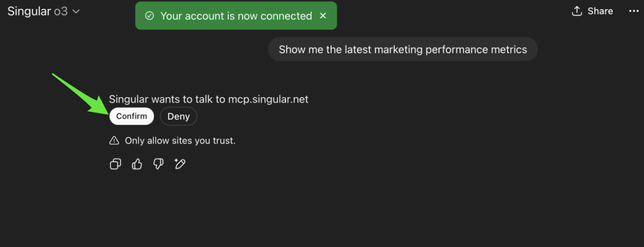Click the Share button label
The image size is (644, 247).
pyautogui.click(x=600, y=11)
